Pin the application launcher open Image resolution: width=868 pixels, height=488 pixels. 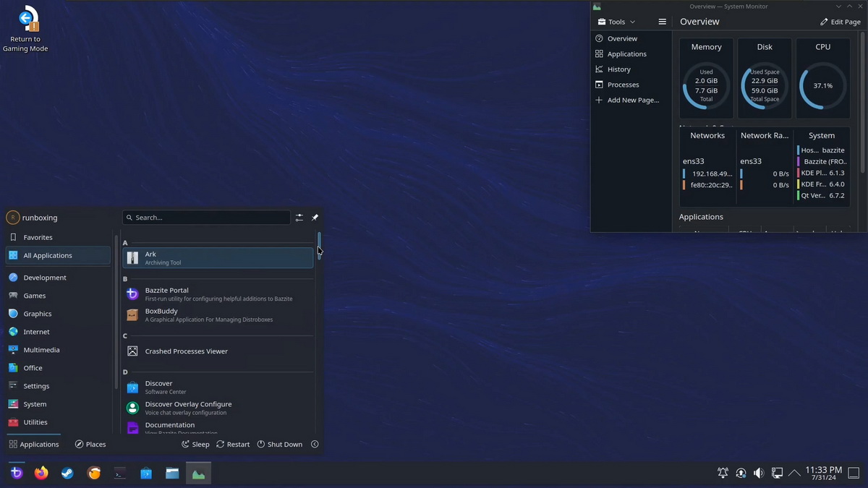[x=315, y=218]
